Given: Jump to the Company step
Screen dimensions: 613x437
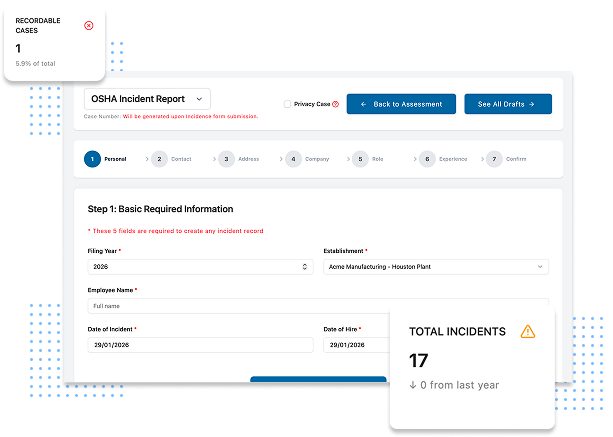Looking at the screenshot, I should pos(304,158).
